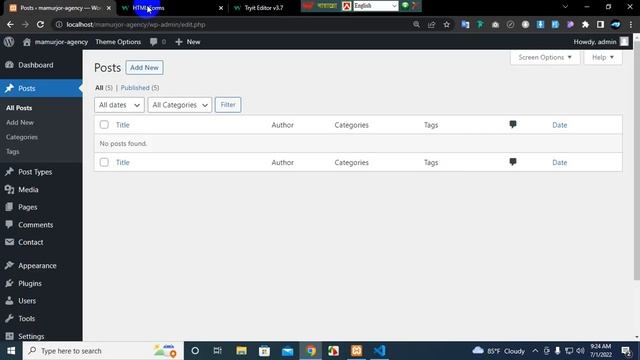Open XAMPP from taskbar
This screenshot has height=360, width=640.
click(356, 351)
